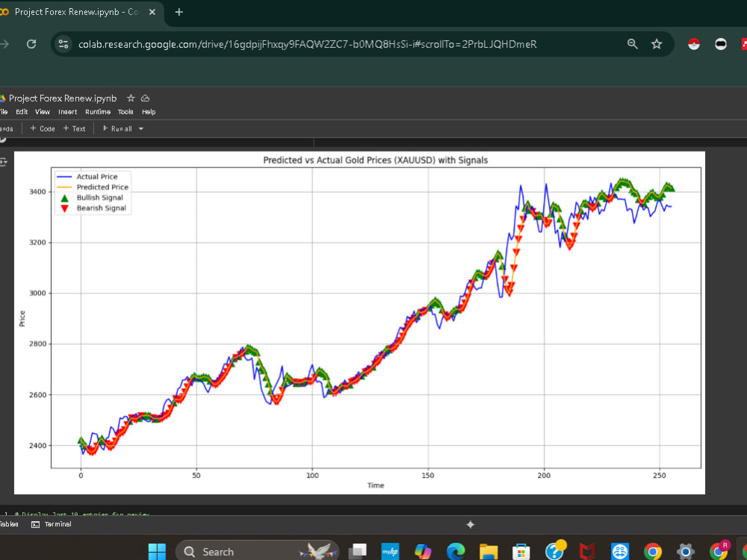Screen dimensions: 747x560
Task: Open the Get Help taskbar icon
Action: [x=554, y=551]
